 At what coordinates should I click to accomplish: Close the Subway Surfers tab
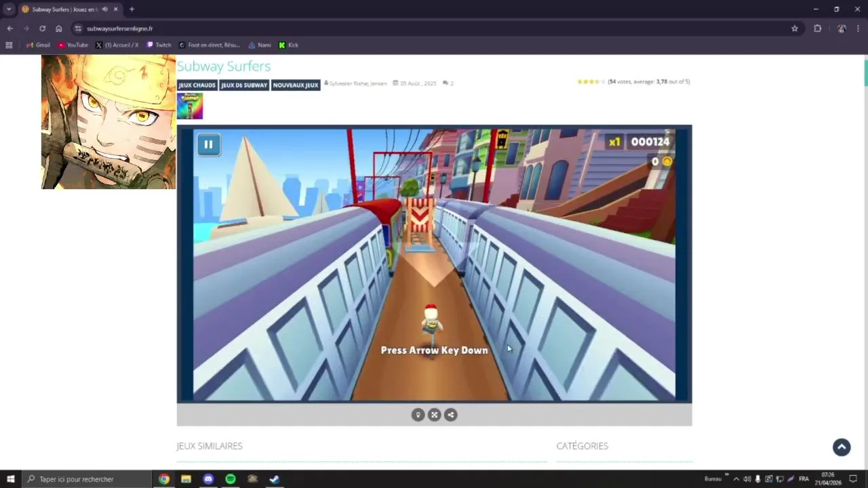116,9
